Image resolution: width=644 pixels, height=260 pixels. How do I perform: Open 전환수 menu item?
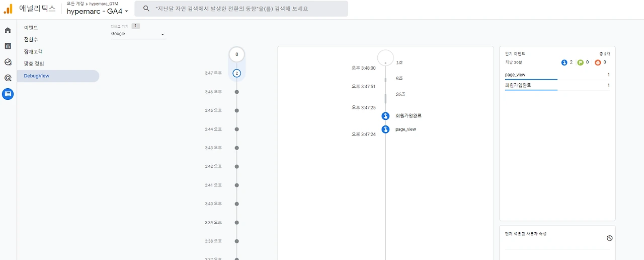click(x=31, y=40)
